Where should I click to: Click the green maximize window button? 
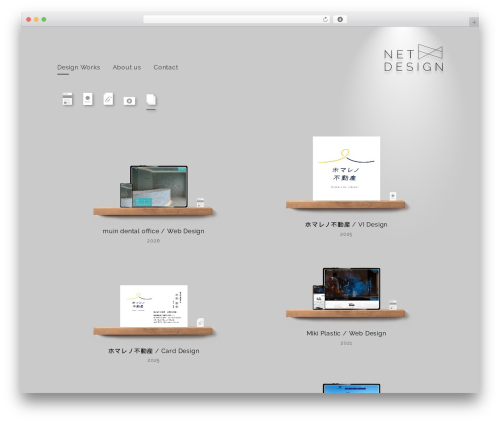tap(44, 20)
